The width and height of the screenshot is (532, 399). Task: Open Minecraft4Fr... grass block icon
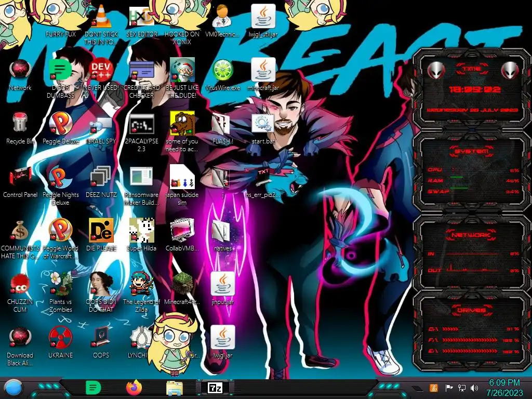[182, 284]
